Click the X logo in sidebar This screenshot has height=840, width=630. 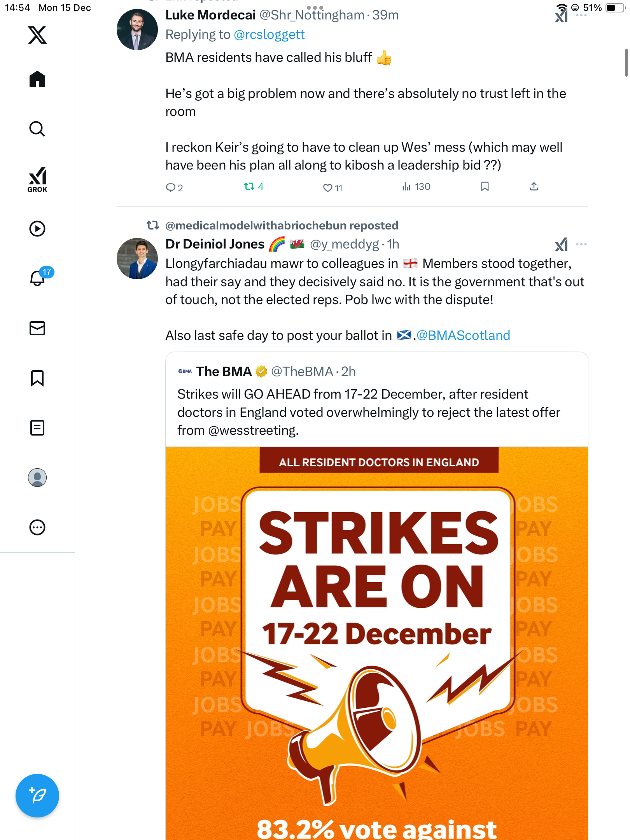(x=37, y=35)
